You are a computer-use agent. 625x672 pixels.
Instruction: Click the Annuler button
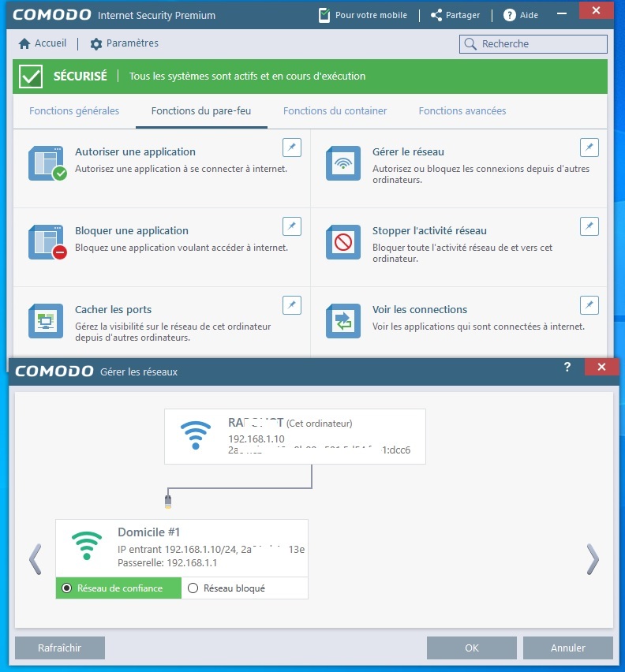pyautogui.click(x=567, y=648)
